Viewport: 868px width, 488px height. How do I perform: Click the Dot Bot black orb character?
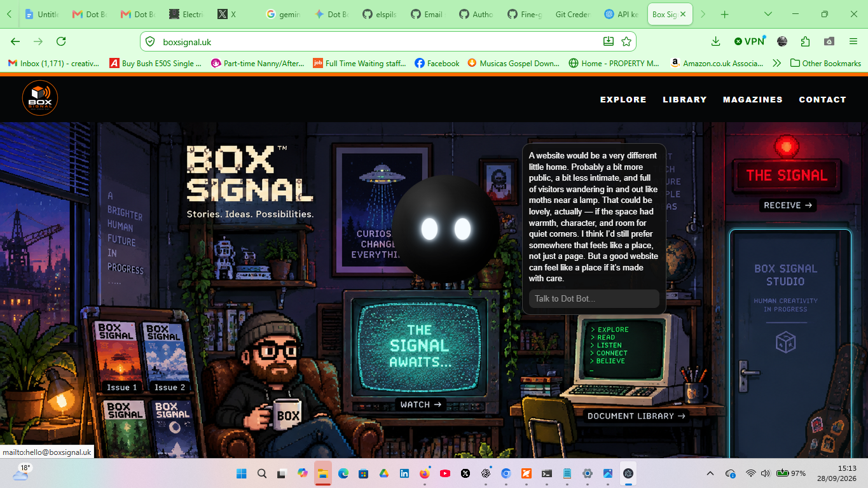(x=445, y=229)
